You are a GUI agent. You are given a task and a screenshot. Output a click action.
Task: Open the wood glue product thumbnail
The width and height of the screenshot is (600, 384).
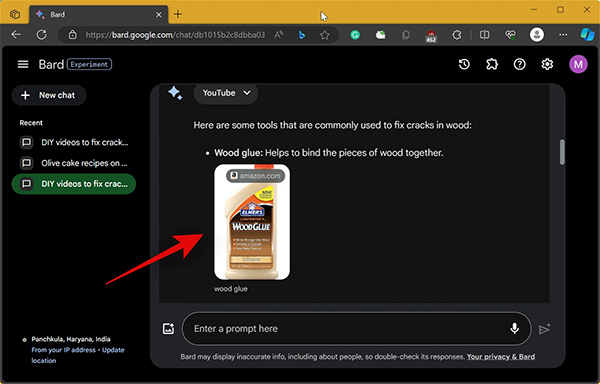(x=252, y=222)
